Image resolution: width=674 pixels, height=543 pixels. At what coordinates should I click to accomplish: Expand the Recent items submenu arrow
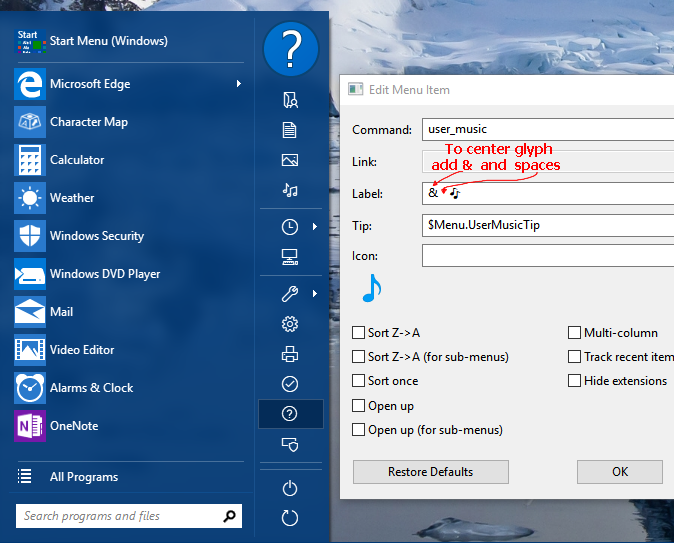315,227
